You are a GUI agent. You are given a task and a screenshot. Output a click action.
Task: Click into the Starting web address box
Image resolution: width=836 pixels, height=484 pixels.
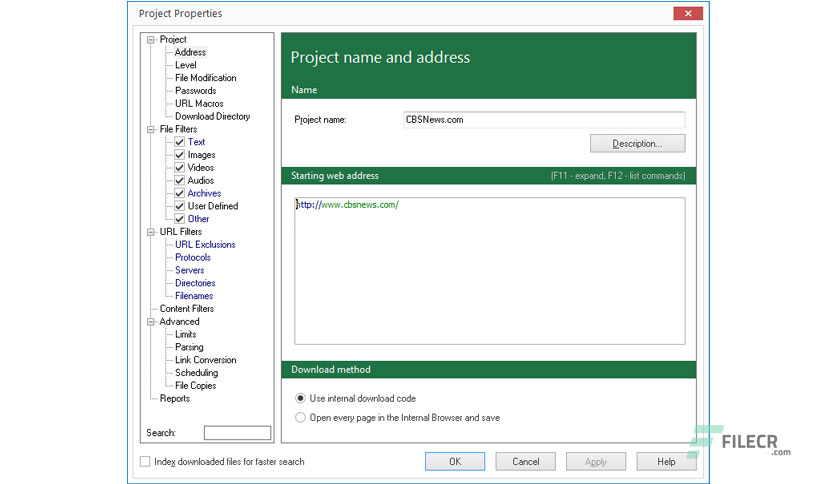[489, 271]
